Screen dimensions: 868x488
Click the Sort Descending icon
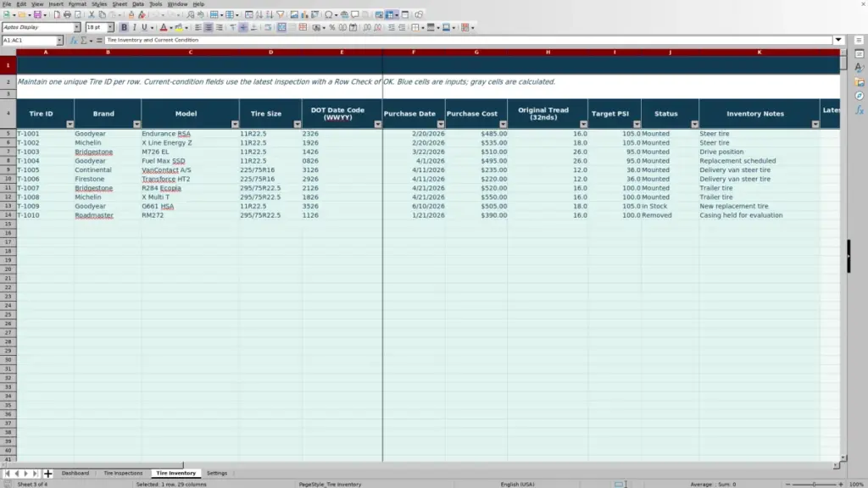click(270, 15)
